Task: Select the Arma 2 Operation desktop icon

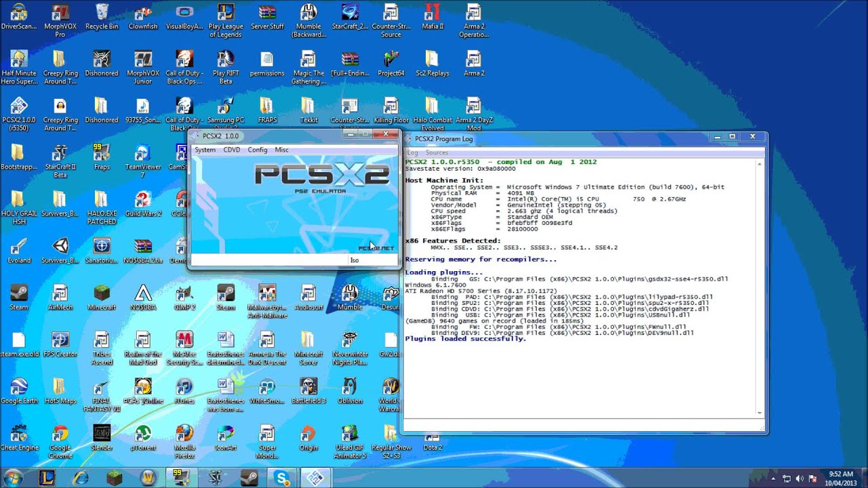Action: 473,20
